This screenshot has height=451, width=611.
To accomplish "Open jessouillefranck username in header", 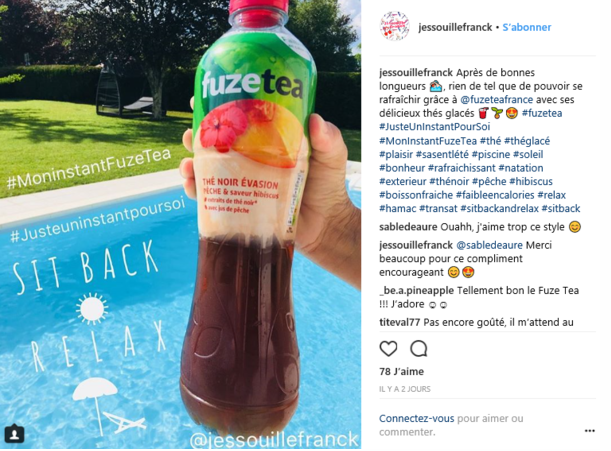I will (x=455, y=27).
